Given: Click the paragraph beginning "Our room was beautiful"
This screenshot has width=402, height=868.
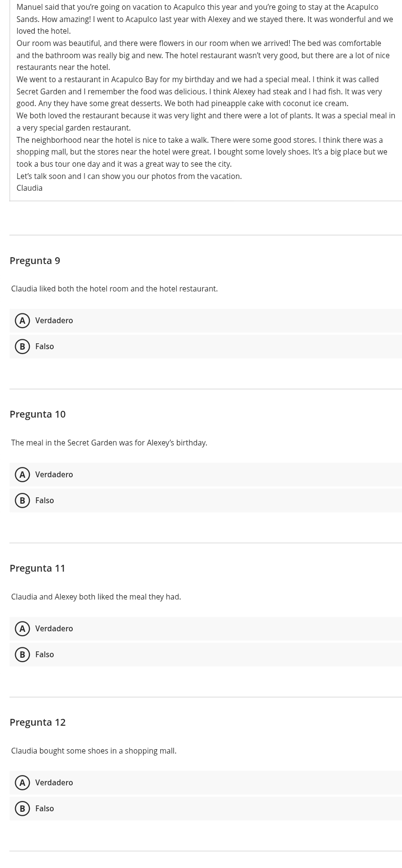Looking at the screenshot, I should pyautogui.click(x=203, y=55).
